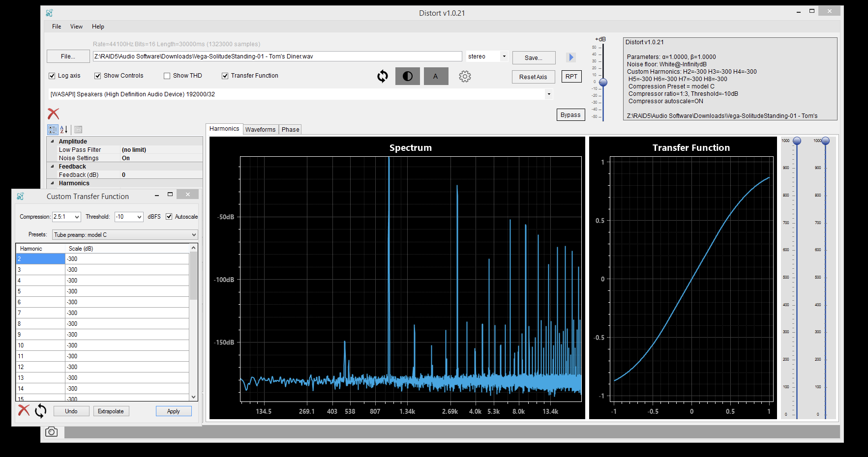This screenshot has height=457, width=868.
Task: Click the Noise Settings property row
Action: [125, 158]
